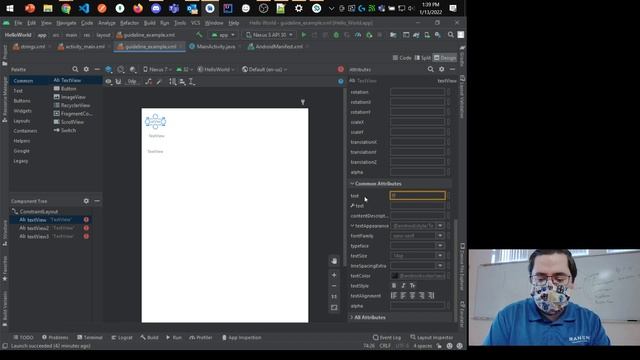640x360 pixels.
Task: Open the HelloWorld theme dropdown
Action: pyautogui.click(x=216, y=70)
